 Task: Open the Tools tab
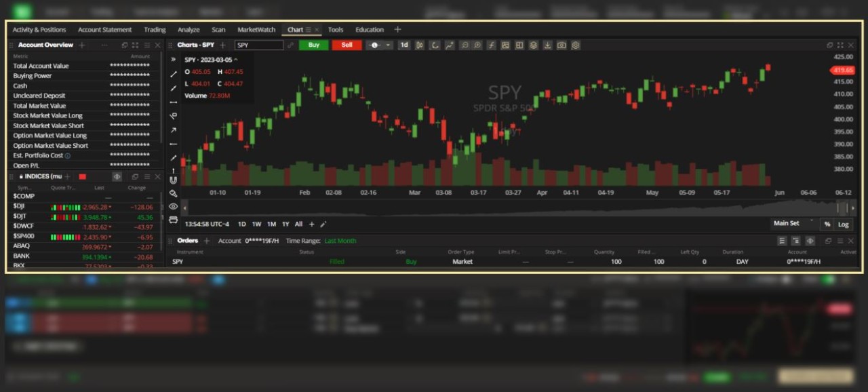coord(336,30)
